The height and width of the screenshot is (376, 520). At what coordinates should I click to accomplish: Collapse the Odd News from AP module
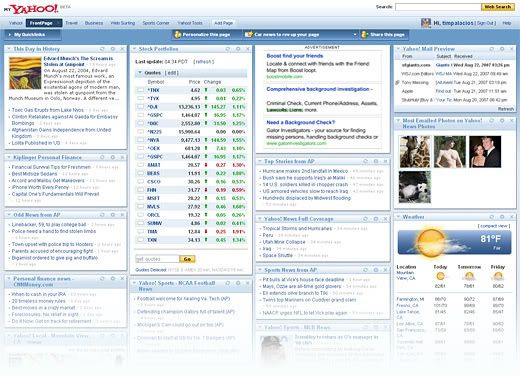pos(9,215)
